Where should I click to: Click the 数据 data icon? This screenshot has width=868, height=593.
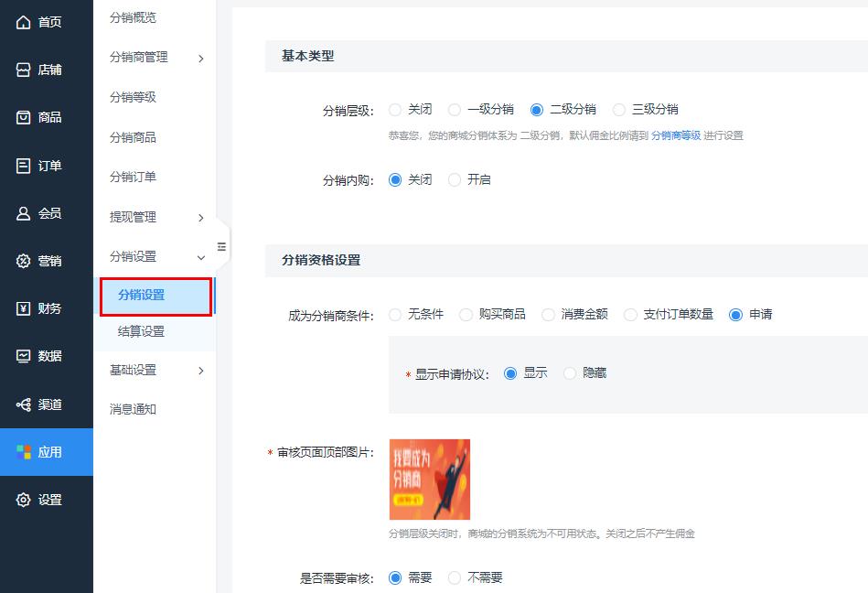point(25,357)
